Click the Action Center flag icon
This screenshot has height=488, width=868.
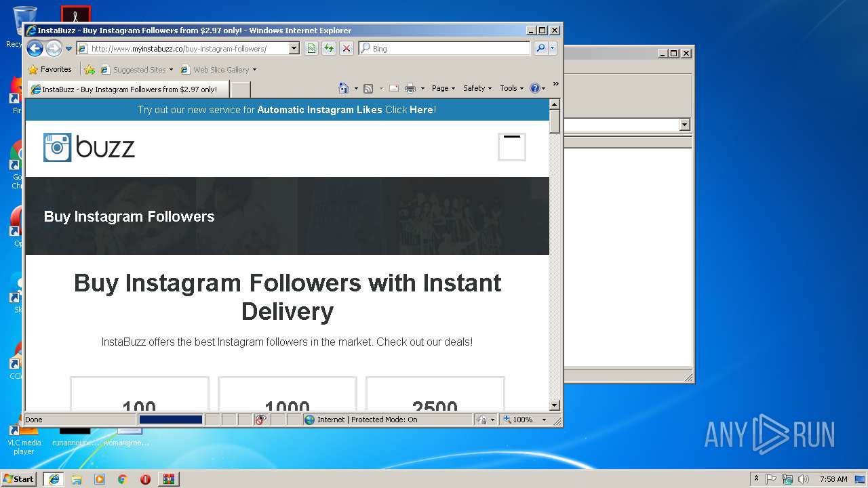tap(771, 479)
